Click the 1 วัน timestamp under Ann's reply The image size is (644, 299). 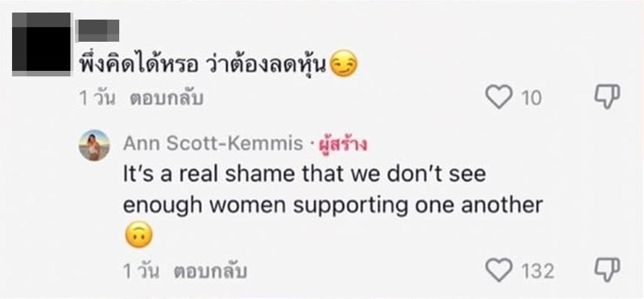click(141, 271)
